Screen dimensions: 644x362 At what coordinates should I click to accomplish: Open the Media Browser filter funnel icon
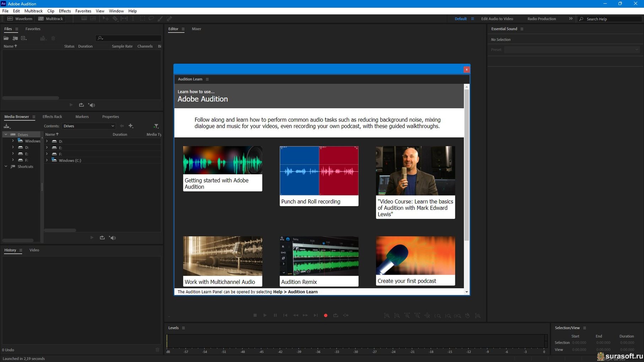(156, 126)
